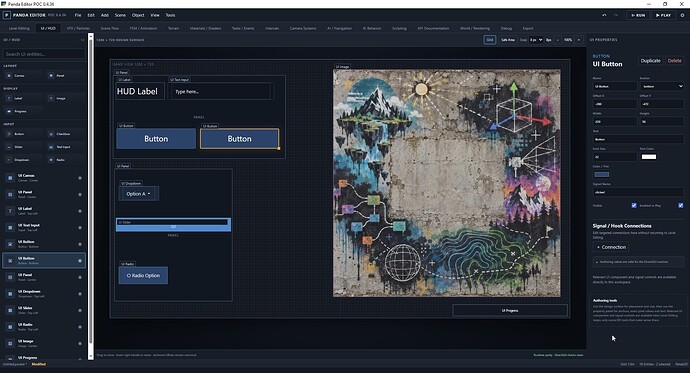Open the Tools menu

170,15
